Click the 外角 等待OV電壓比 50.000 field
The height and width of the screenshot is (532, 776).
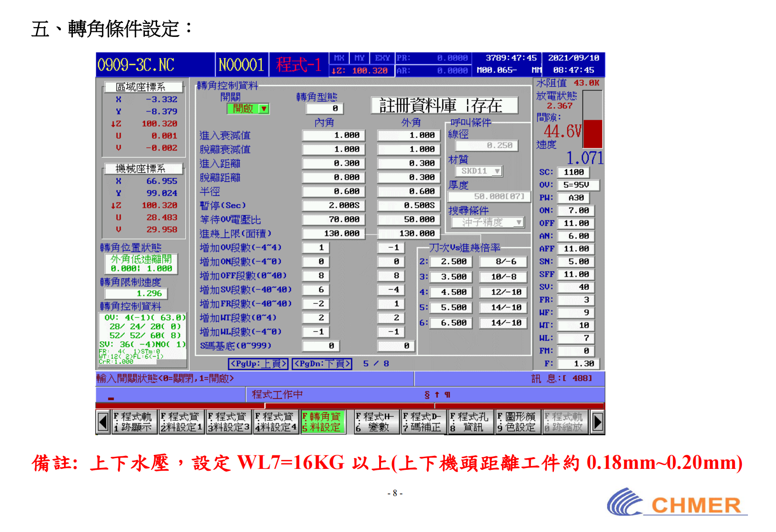(x=409, y=220)
